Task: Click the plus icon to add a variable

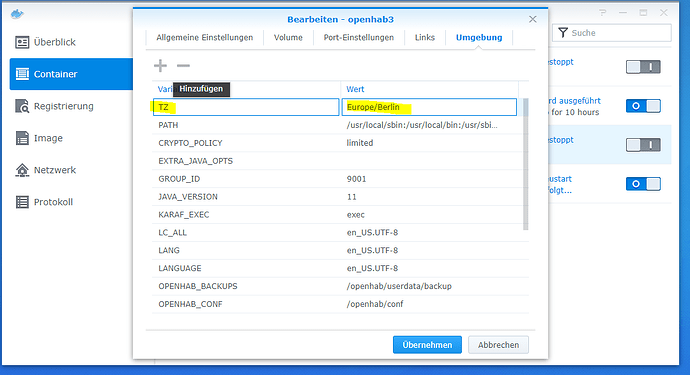Action: [x=161, y=66]
